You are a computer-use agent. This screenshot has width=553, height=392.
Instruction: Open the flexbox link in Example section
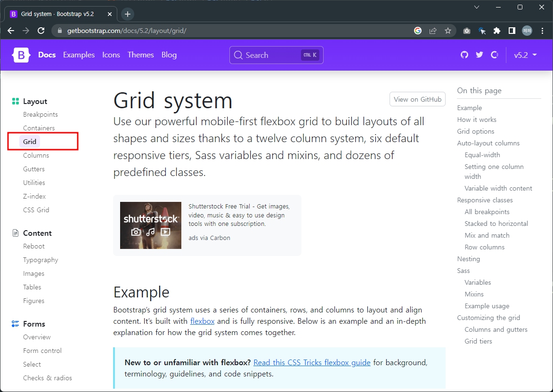point(202,321)
